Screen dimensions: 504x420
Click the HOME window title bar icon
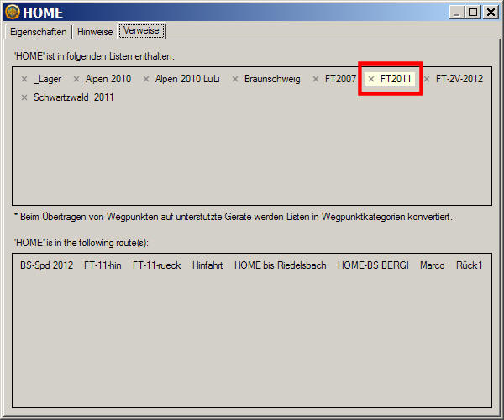(x=12, y=12)
